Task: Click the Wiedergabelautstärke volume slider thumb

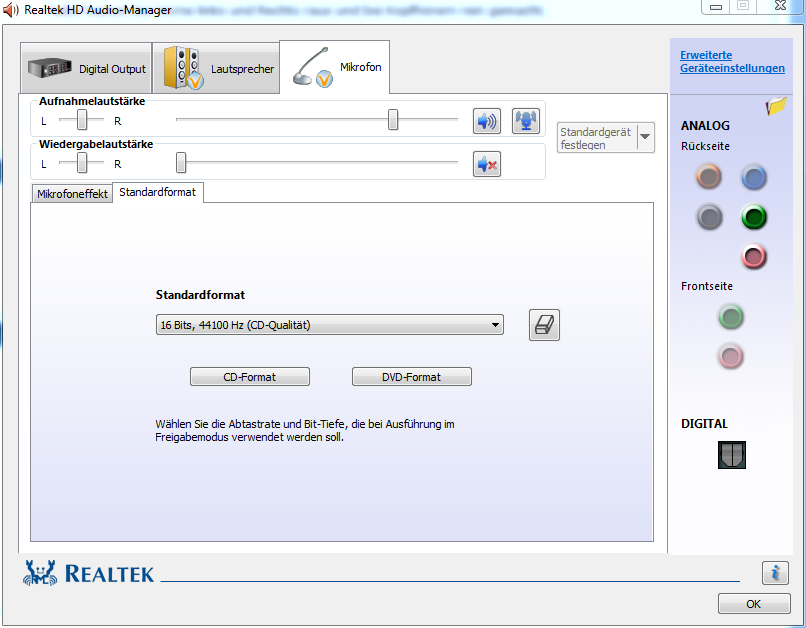Action: [181, 162]
